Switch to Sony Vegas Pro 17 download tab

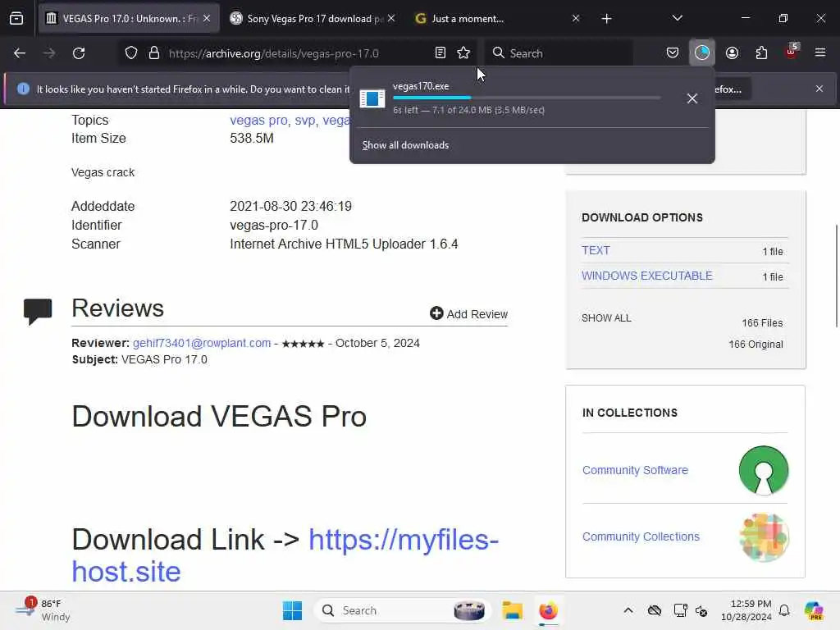click(314, 19)
